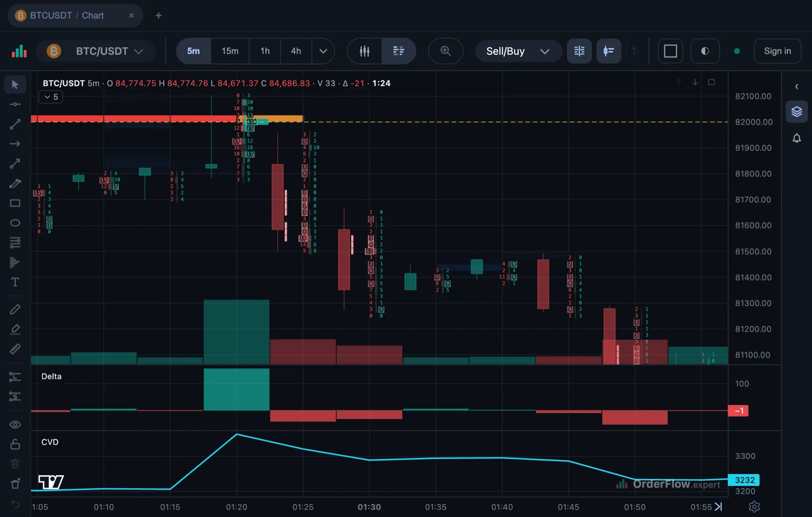The width and height of the screenshot is (812, 517).
Task: Select the pencil brush tool
Action: pyautogui.click(x=15, y=309)
